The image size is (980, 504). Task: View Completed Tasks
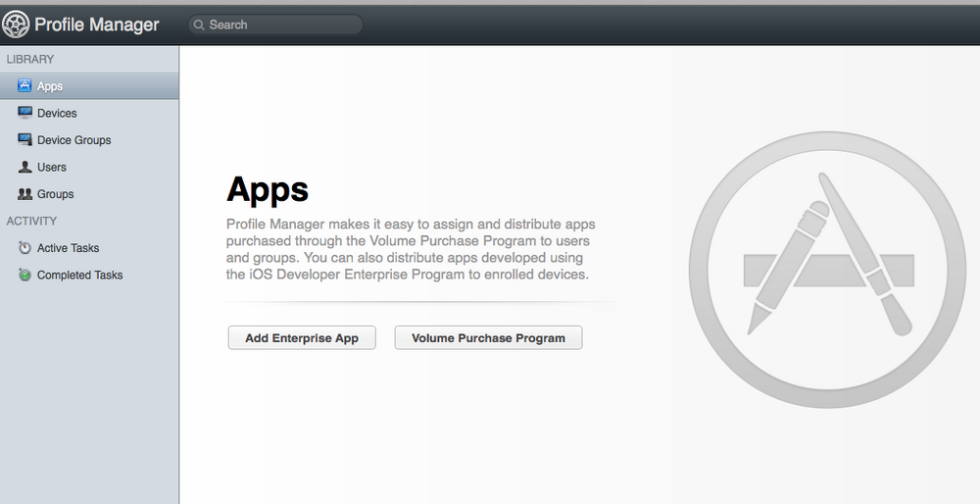pyautogui.click(x=89, y=275)
